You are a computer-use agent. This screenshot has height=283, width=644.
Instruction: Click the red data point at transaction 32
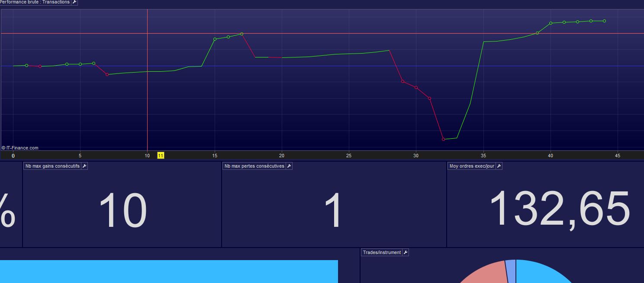[443, 139]
